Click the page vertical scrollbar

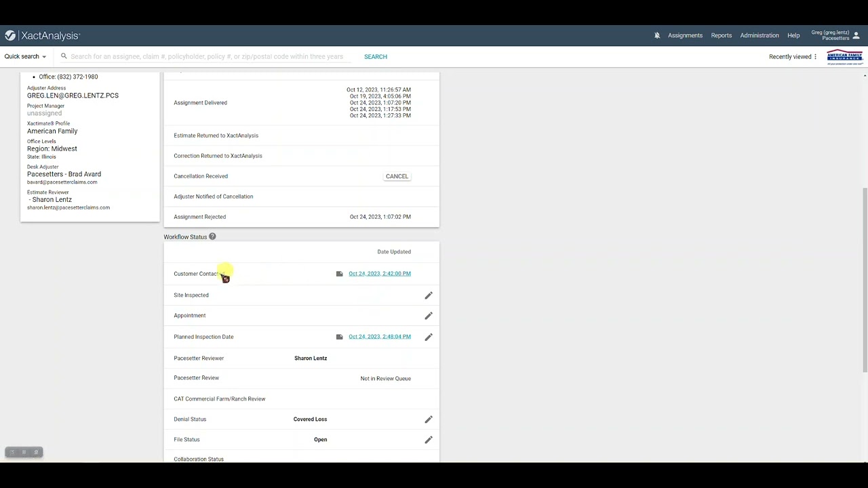point(865,279)
